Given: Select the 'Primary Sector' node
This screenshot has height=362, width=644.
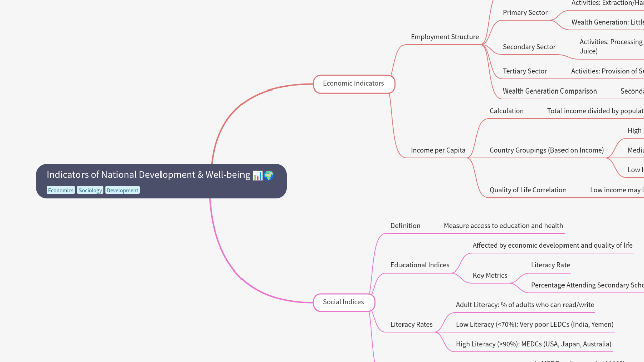Looking at the screenshot, I should click(x=525, y=12).
